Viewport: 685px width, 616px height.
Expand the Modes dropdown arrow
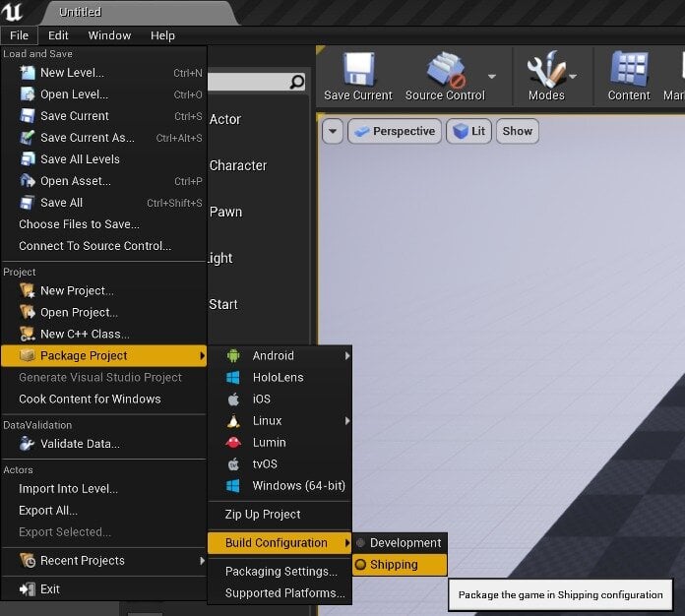(573, 77)
